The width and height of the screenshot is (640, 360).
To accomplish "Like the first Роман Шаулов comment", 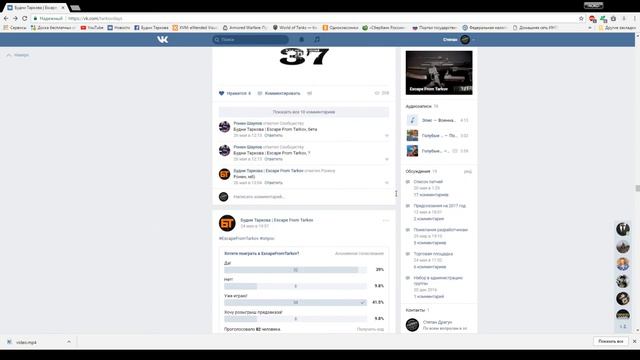I will point(387,135).
